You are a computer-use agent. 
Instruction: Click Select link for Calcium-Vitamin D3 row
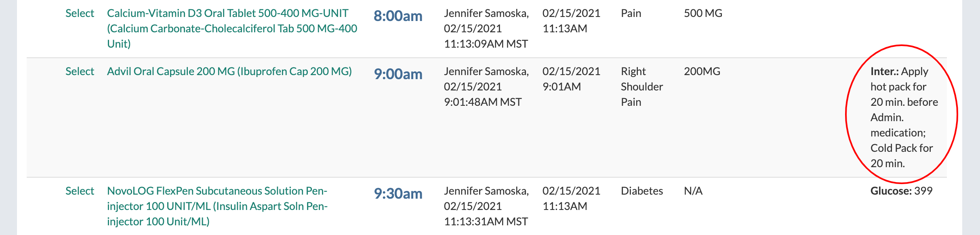[x=80, y=13]
